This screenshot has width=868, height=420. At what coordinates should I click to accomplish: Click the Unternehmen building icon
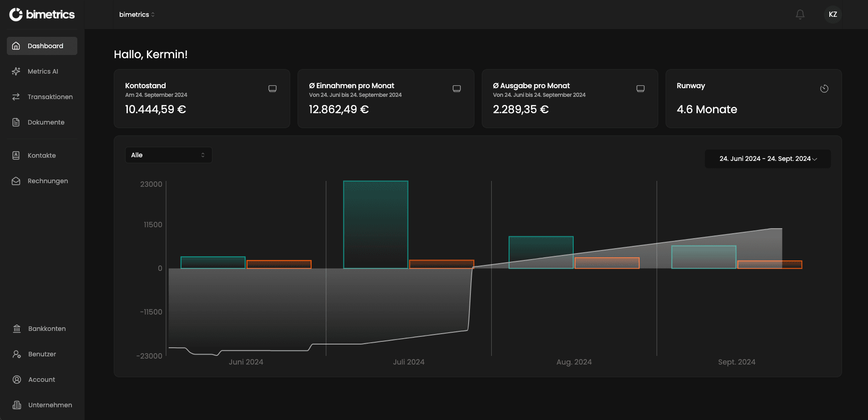[x=17, y=405]
